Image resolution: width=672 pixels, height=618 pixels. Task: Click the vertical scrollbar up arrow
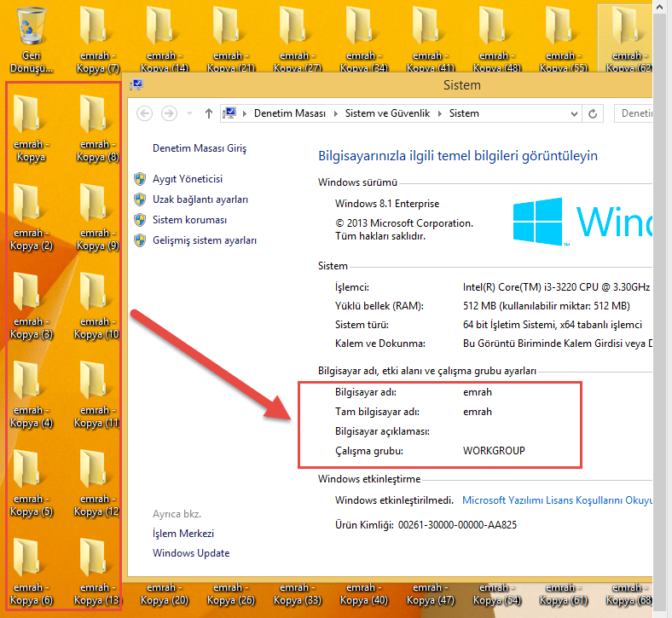coord(659,7)
